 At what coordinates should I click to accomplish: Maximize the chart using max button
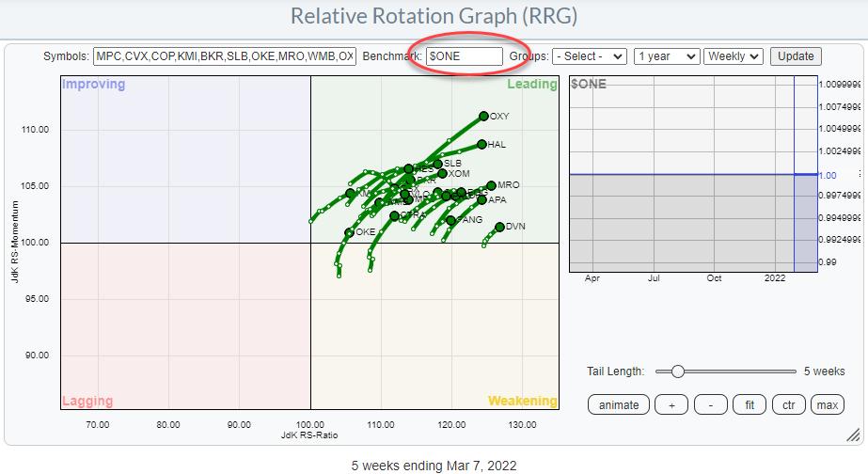(x=828, y=405)
